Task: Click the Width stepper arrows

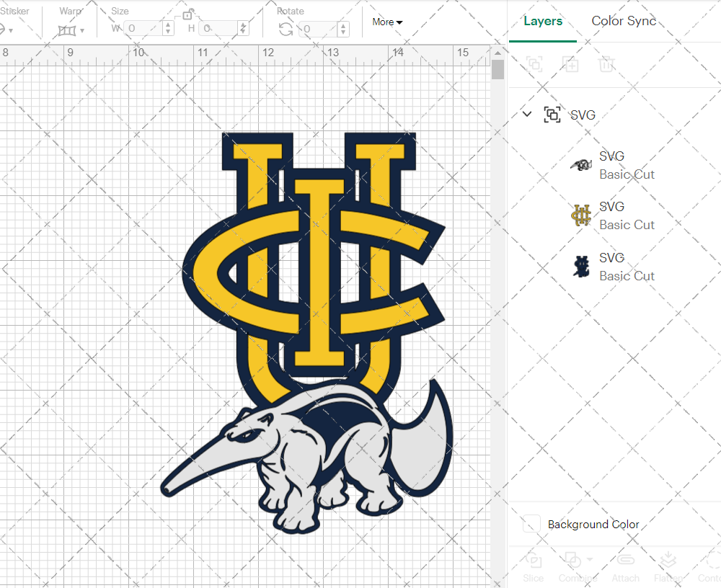Action: (x=168, y=29)
